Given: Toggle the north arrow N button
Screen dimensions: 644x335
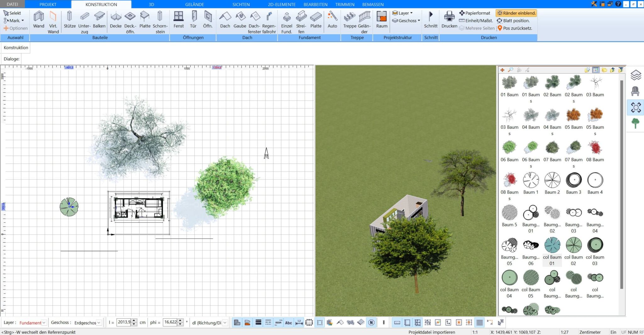Looking at the screenshot, I should (x=371, y=322).
